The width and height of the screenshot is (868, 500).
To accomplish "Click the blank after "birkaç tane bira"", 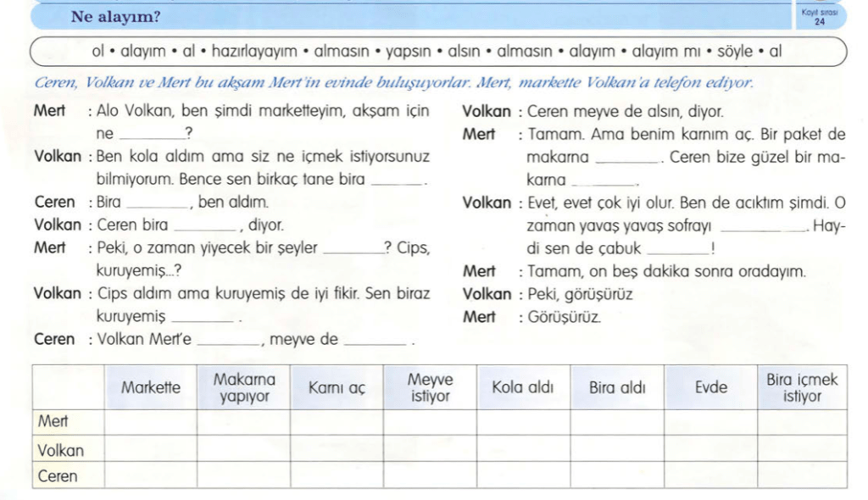I will tap(397, 181).
